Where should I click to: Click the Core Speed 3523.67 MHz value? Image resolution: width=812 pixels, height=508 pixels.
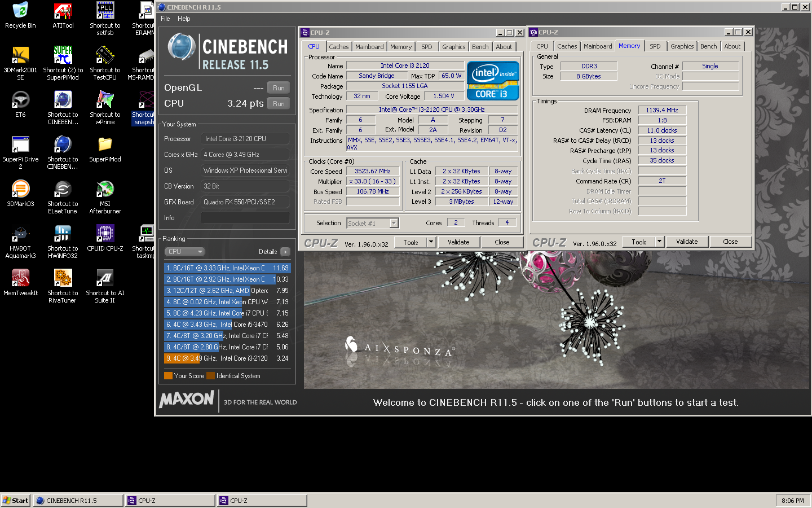[373, 171]
